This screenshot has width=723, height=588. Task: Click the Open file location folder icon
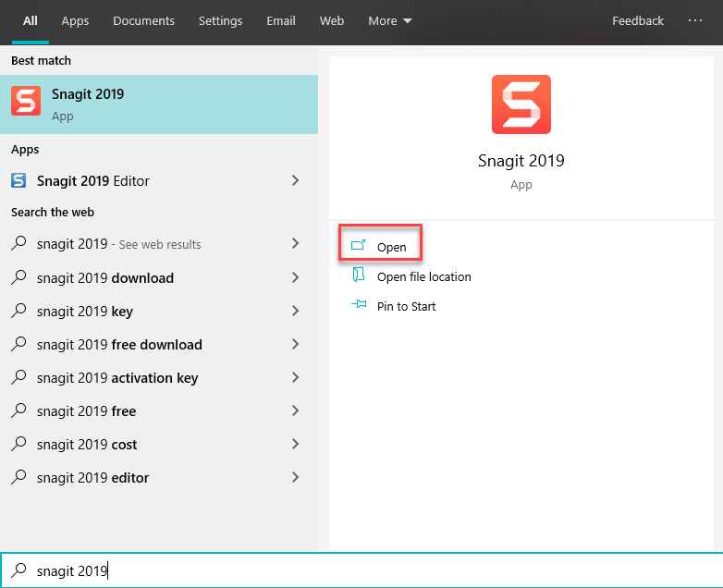pyautogui.click(x=359, y=276)
